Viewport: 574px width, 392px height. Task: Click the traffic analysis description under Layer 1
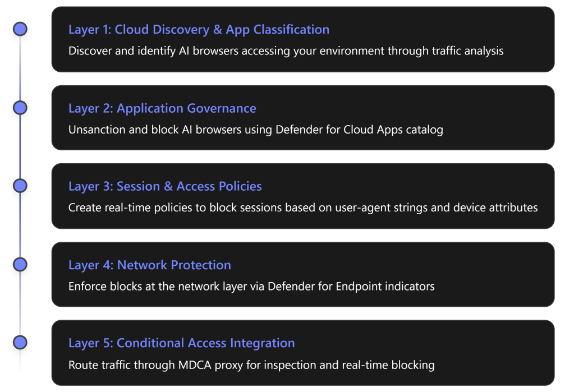point(286,51)
